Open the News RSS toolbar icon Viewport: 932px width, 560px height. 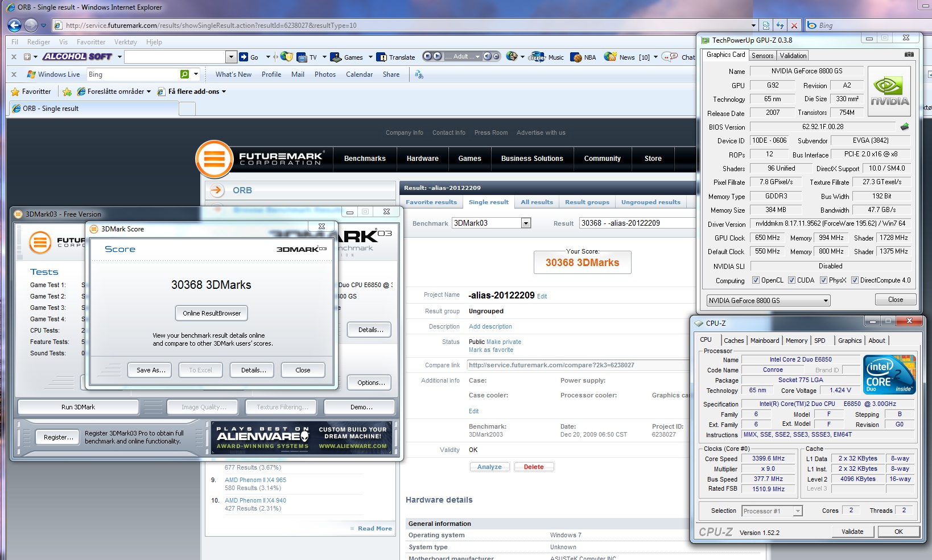pyautogui.click(x=610, y=56)
